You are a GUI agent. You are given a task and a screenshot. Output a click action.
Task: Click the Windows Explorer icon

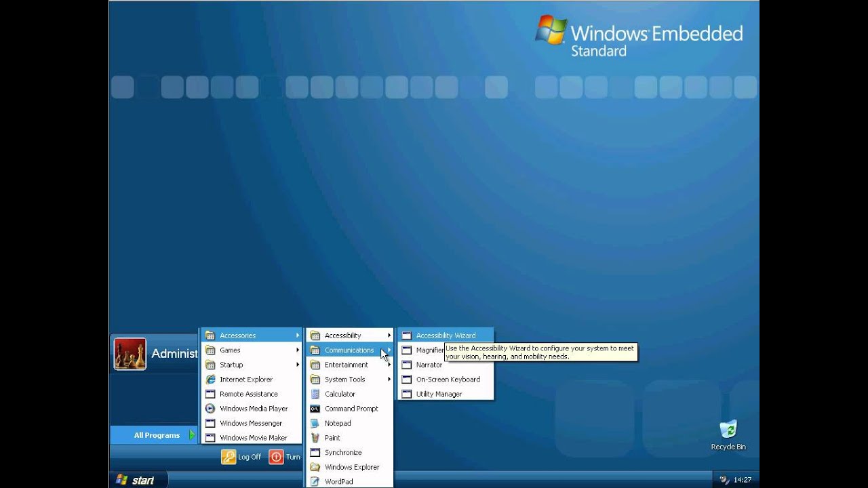(x=315, y=467)
